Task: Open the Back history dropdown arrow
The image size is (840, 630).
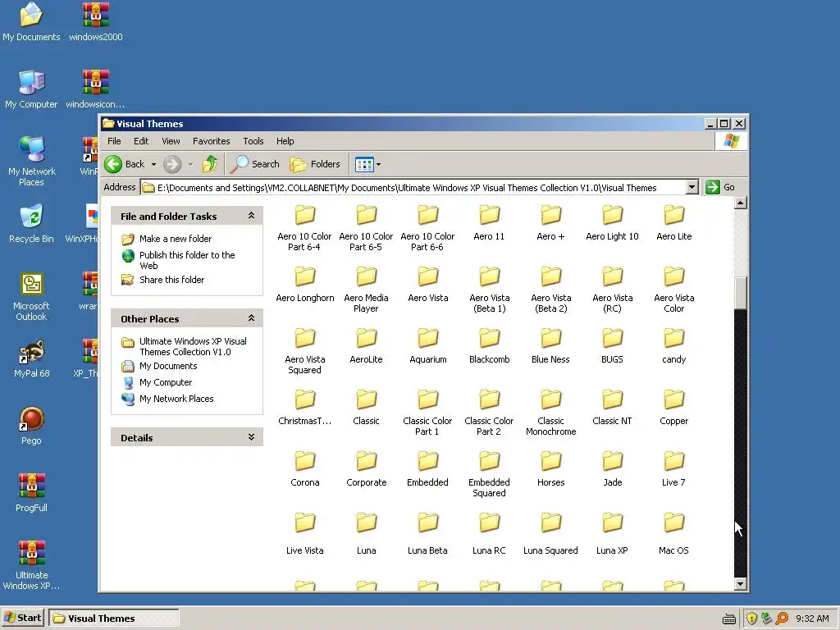Action: [153, 164]
